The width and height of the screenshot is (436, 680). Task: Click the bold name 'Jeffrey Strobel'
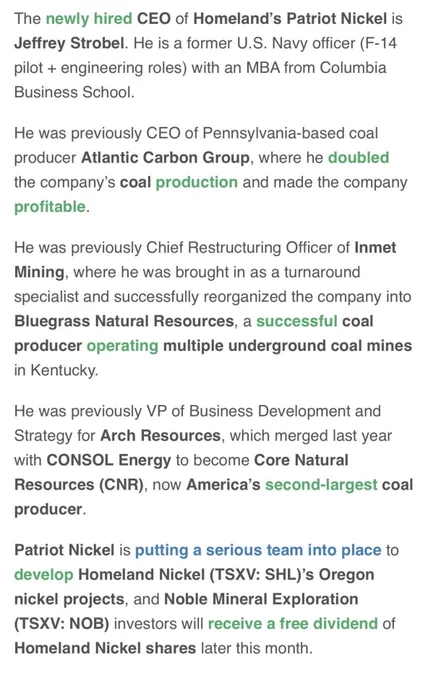click(69, 43)
